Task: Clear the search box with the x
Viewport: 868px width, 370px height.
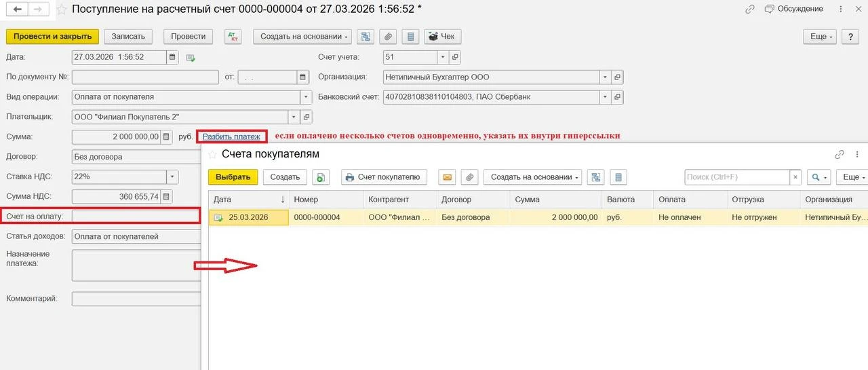Action: click(x=795, y=177)
